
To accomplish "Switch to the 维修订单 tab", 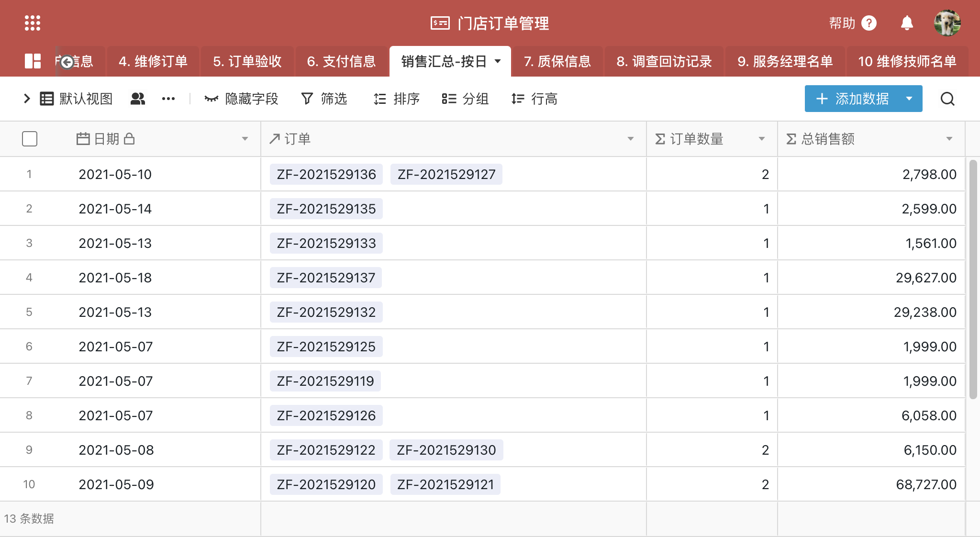I will pyautogui.click(x=153, y=61).
